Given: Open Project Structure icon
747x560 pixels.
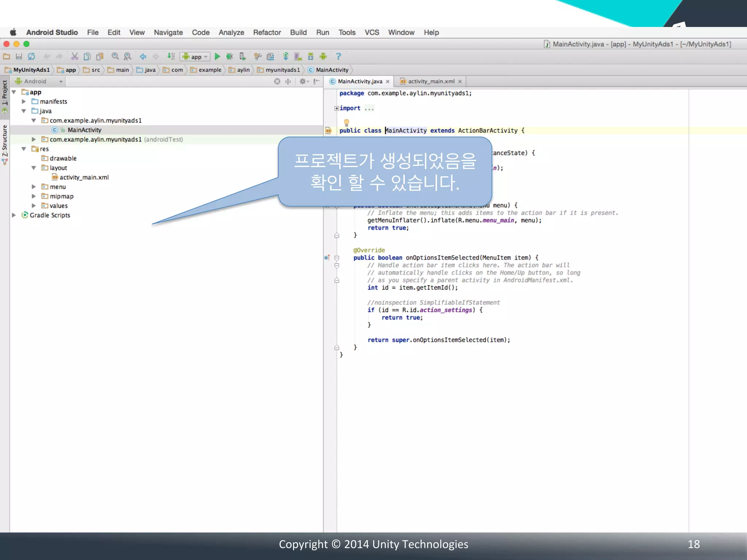Looking at the screenshot, I should point(270,57).
